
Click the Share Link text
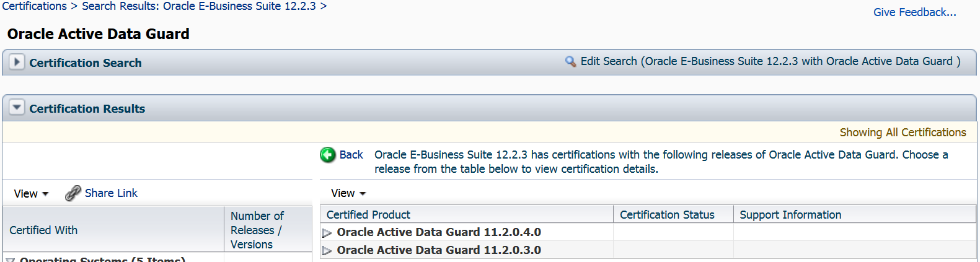pos(111,193)
